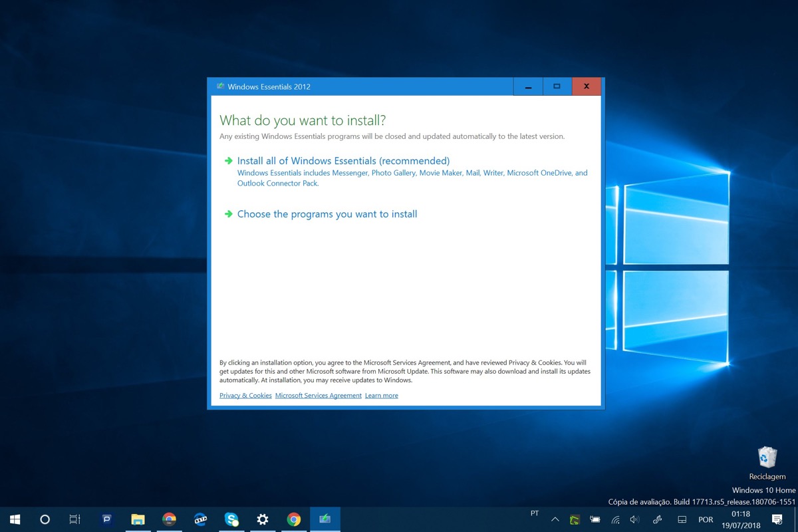The image size is (798, 532).
Task: Open the POR input language switcher
Action: [x=706, y=519]
